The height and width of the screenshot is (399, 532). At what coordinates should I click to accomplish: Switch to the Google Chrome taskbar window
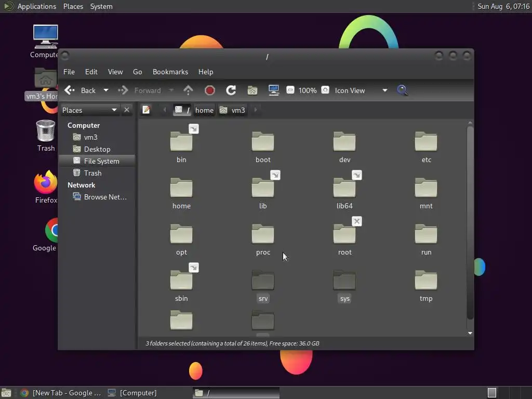click(61, 393)
